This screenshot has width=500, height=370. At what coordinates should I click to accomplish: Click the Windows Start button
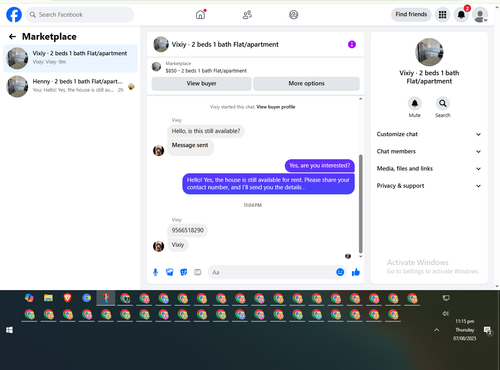[9, 330]
